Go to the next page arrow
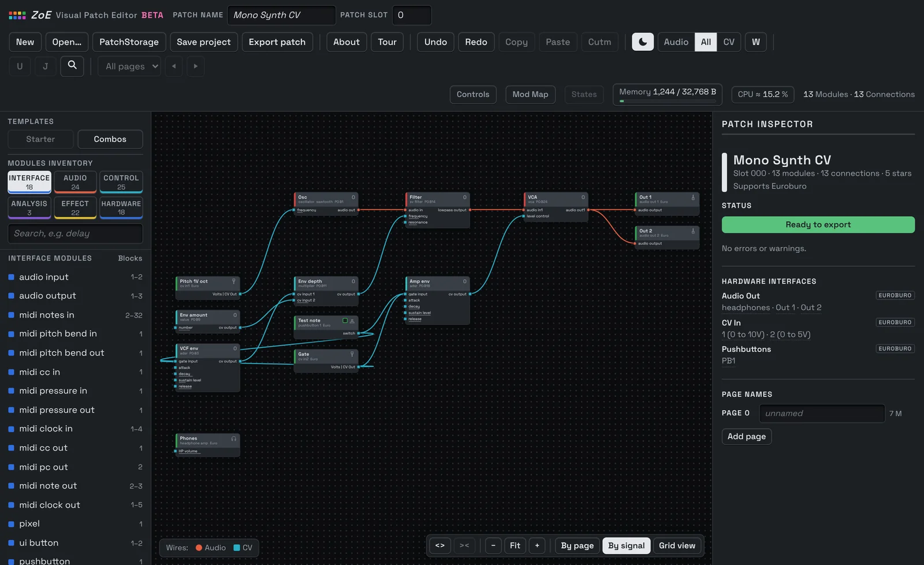Viewport: 924px width, 565px height. (x=196, y=66)
